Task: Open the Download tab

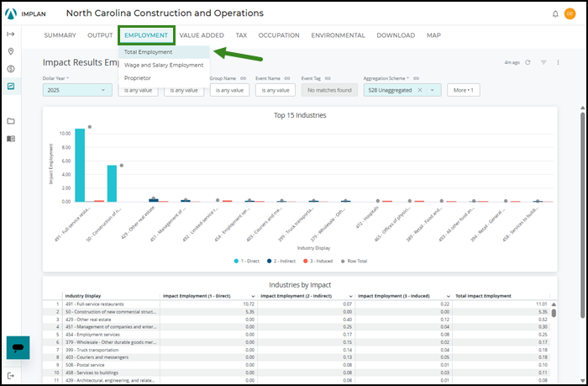Action: [x=396, y=35]
